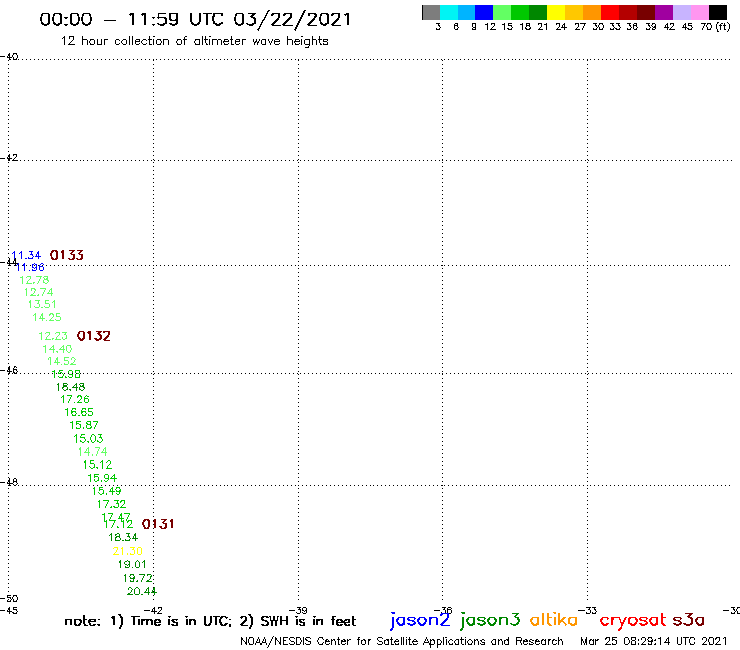The height and width of the screenshot is (650, 740).
Task: Click the wave height value 12.23
Action: (x=53, y=336)
